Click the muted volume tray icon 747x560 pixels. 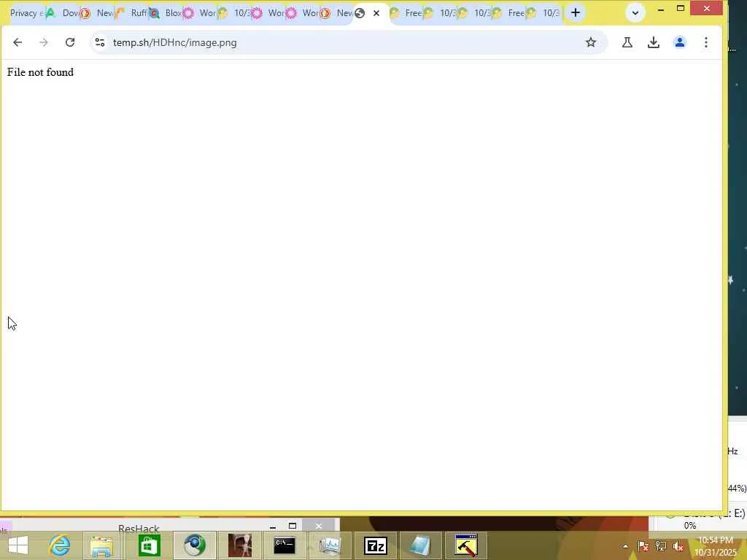point(678,547)
